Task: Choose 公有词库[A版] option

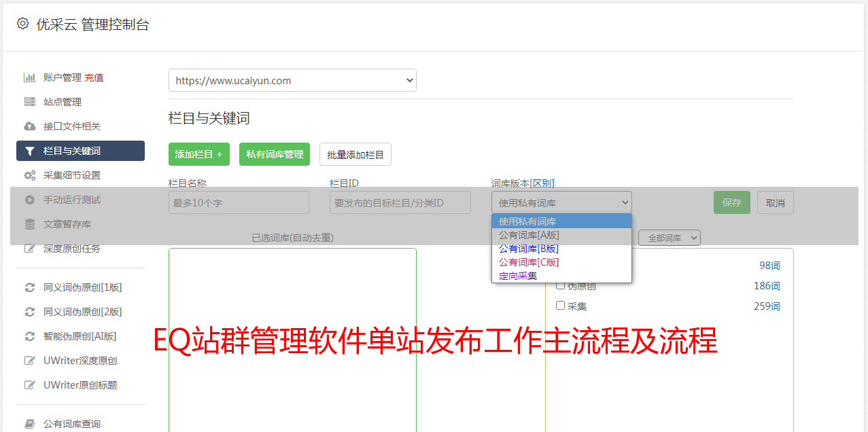Action: click(x=561, y=235)
